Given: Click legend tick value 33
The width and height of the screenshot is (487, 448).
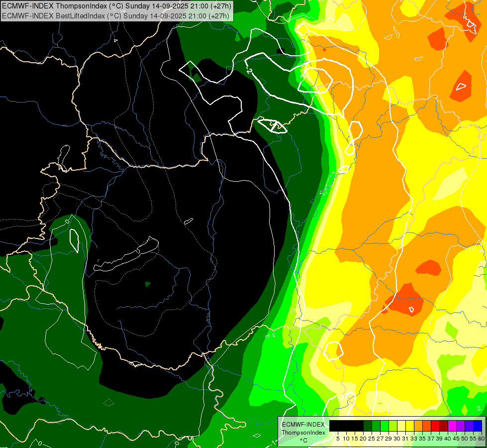Looking at the screenshot, I should [x=414, y=439].
